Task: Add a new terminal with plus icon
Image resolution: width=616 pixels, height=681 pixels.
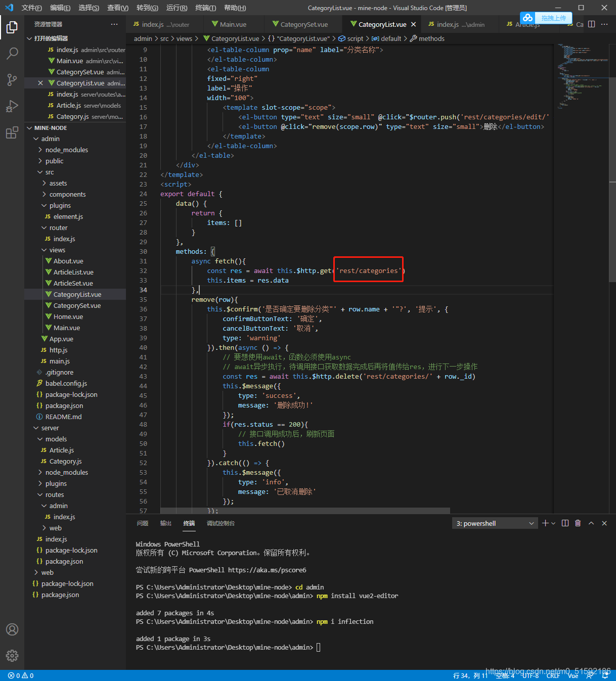Action: (x=545, y=523)
